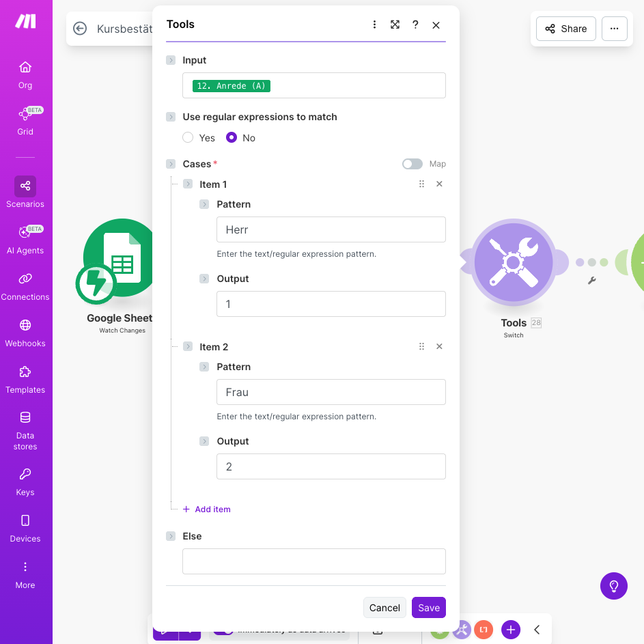This screenshot has height=644, width=644.
Task: Open the Grid beta section
Action: point(25,121)
